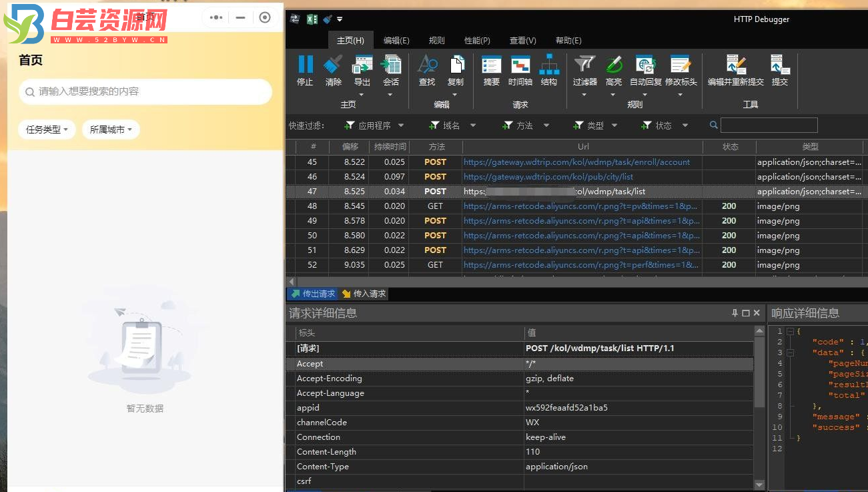The width and height of the screenshot is (868, 492).
Task: Click the mini program minimize dash icon
Action: pyautogui.click(x=240, y=18)
